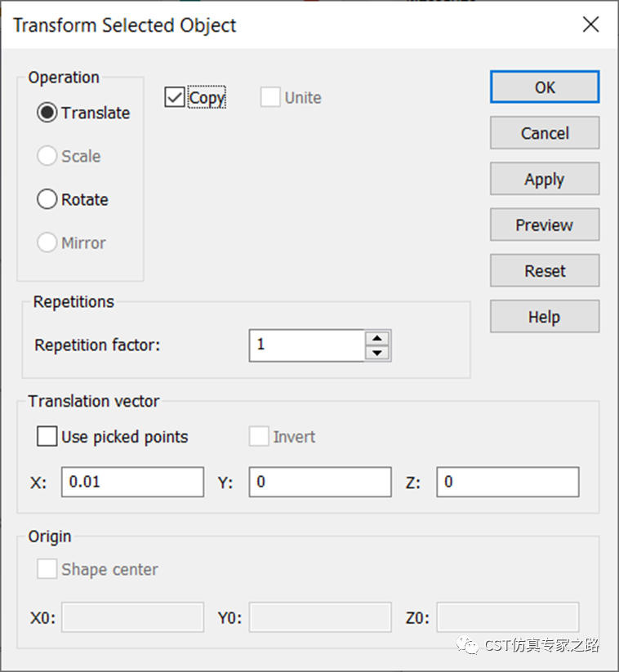Increase repetition factor with up arrow

tap(377, 338)
